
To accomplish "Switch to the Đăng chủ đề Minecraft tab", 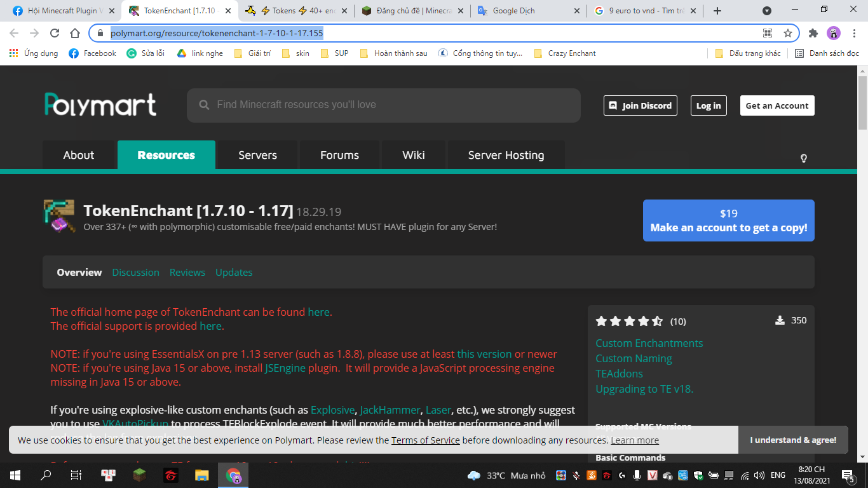I will [x=412, y=11].
